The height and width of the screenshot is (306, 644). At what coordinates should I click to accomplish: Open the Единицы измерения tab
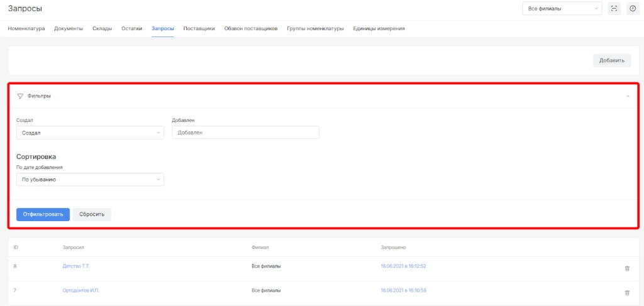point(379,29)
